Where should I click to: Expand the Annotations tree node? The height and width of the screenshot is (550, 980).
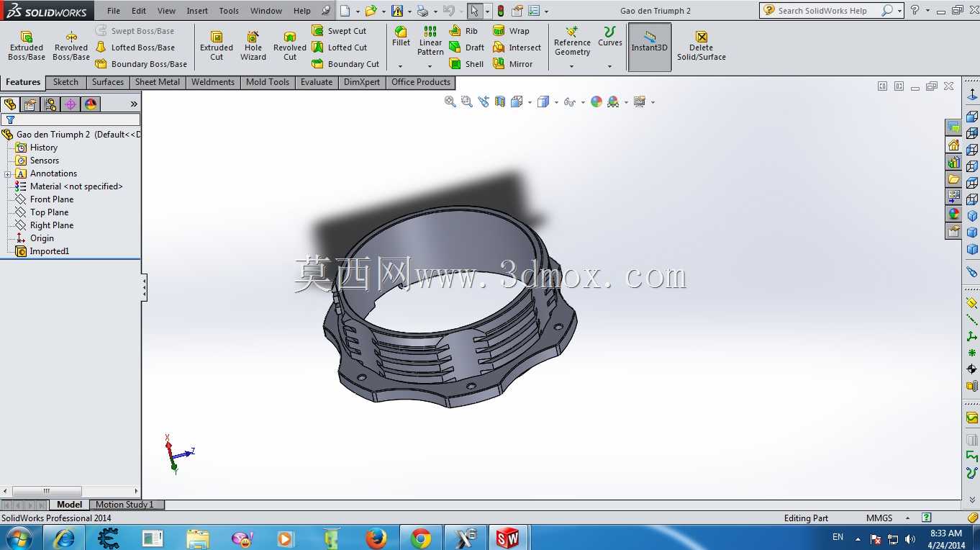pos(7,173)
